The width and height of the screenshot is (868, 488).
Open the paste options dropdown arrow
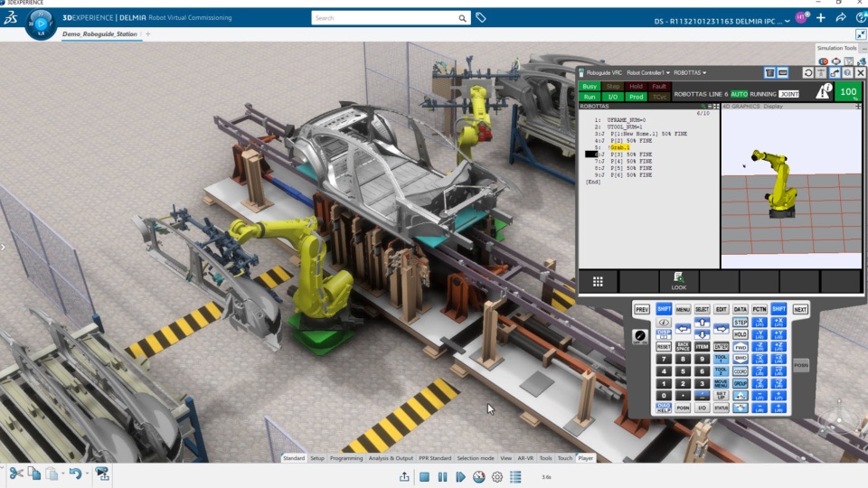pyautogui.click(x=62, y=474)
